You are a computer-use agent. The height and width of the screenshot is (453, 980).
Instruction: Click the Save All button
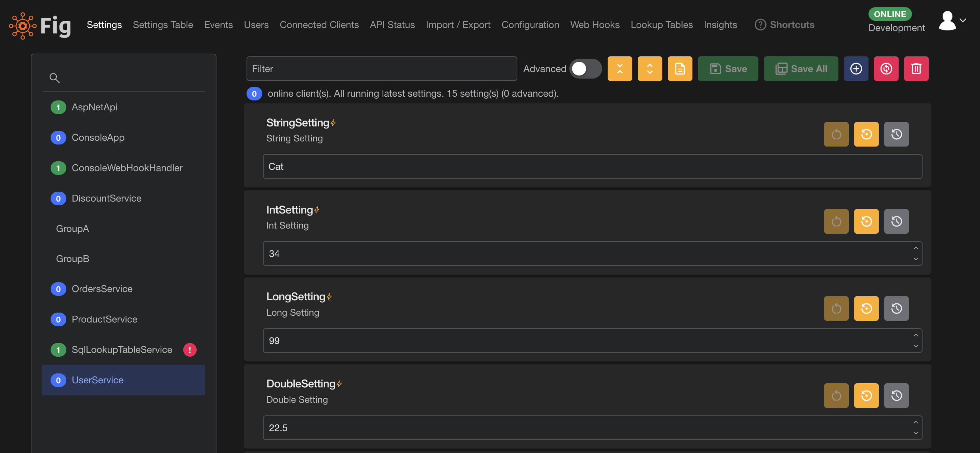point(801,69)
